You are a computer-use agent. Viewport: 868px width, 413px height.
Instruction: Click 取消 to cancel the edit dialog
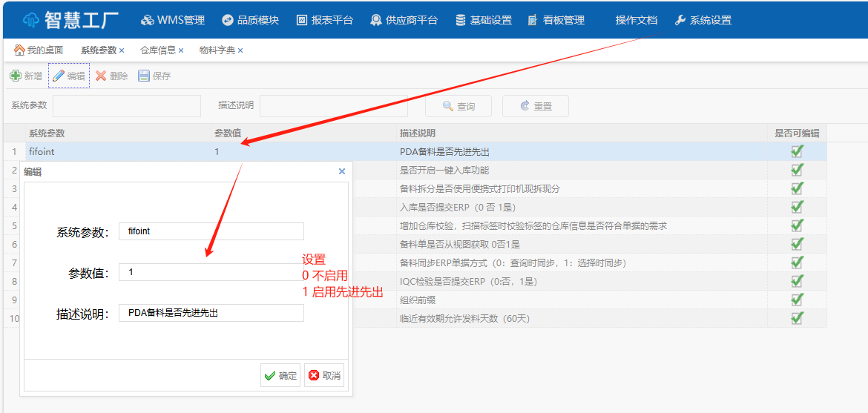(324, 376)
